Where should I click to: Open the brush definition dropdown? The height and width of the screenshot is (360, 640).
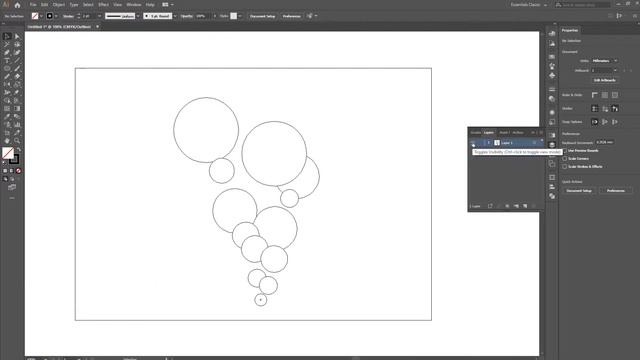[175, 16]
